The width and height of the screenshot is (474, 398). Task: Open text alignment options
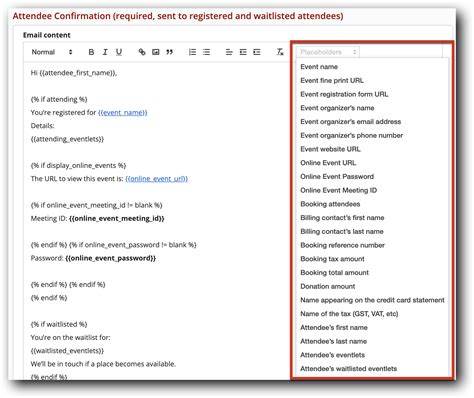(229, 52)
